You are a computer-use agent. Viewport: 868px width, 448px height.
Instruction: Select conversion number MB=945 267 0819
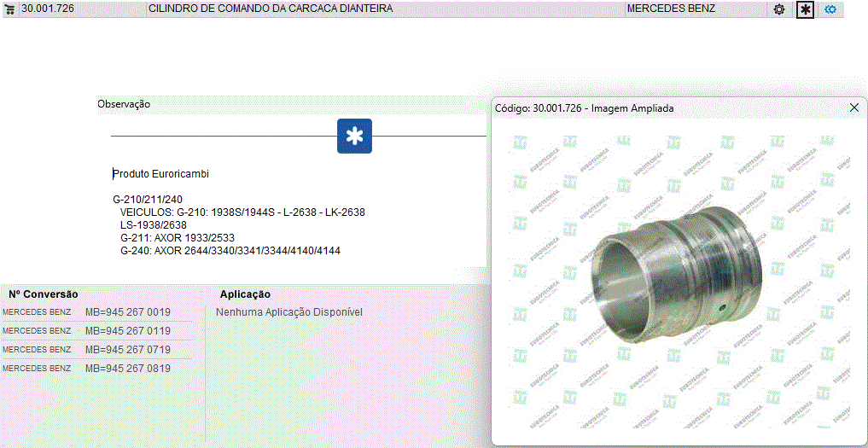pos(127,369)
